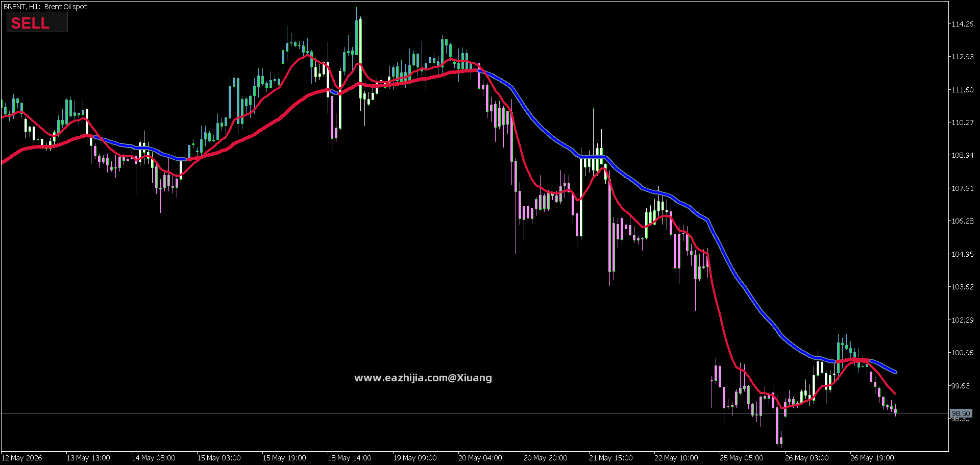Click the 107.61 price scale label
This screenshot has width=980, height=465.
click(962, 188)
